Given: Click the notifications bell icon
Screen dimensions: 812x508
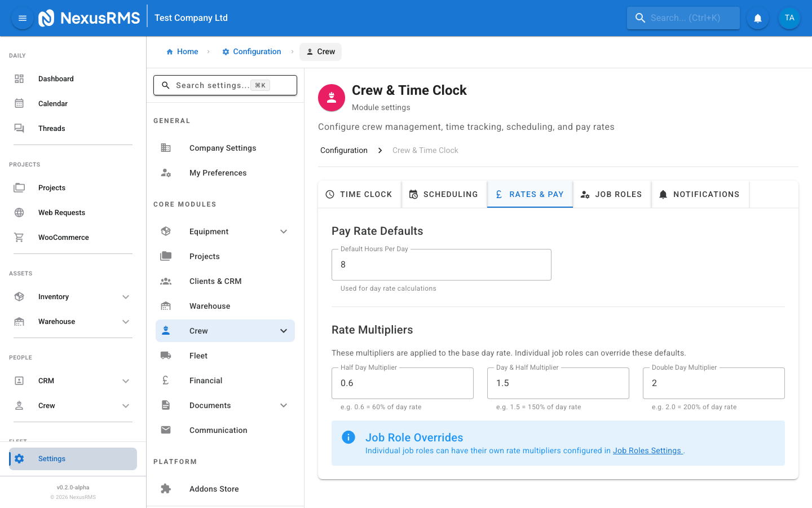Looking at the screenshot, I should [x=757, y=17].
